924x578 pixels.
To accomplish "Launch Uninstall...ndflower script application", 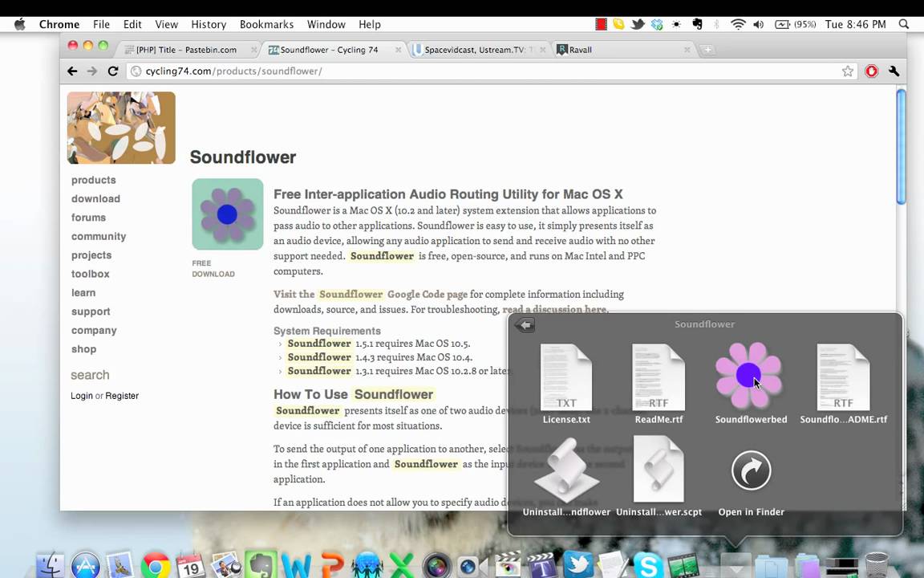I will pos(566,470).
